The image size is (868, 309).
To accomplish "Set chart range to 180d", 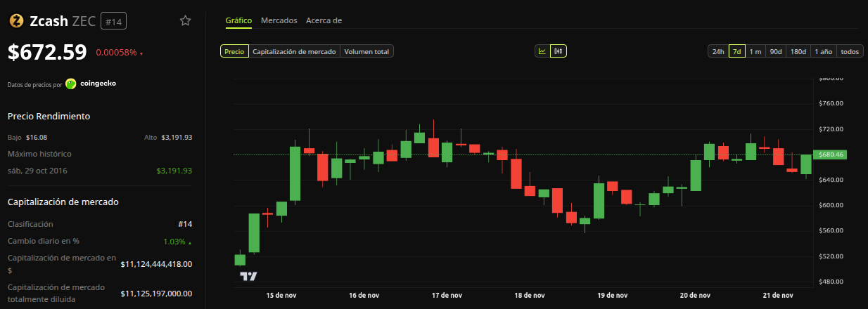I will click(x=798, y=51).
